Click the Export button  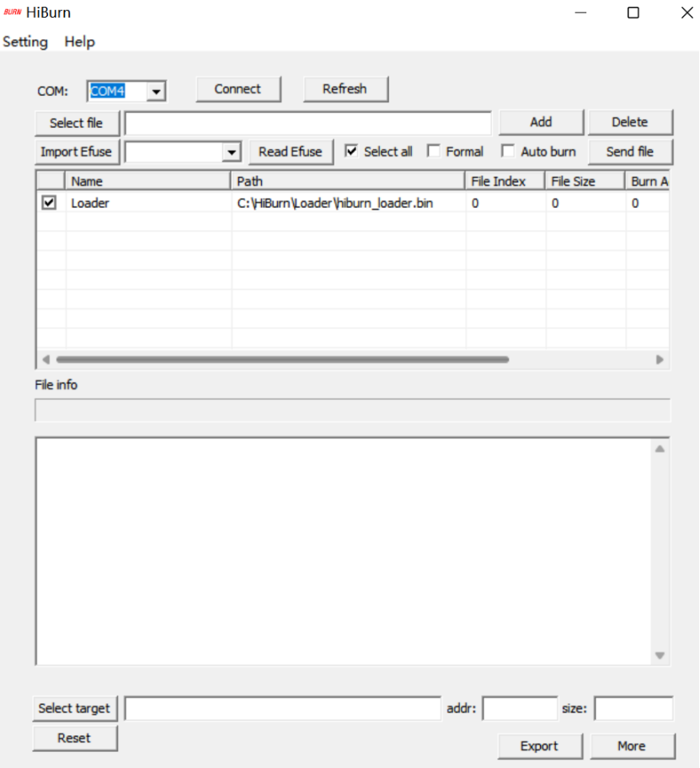540,746
